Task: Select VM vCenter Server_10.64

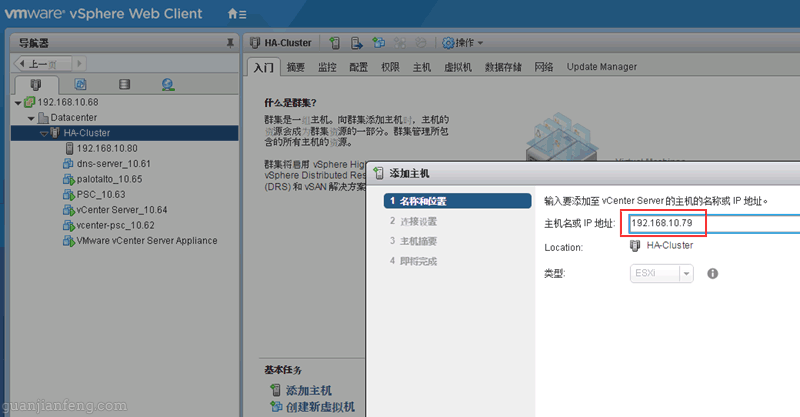Action: click(x=122, y=210)
